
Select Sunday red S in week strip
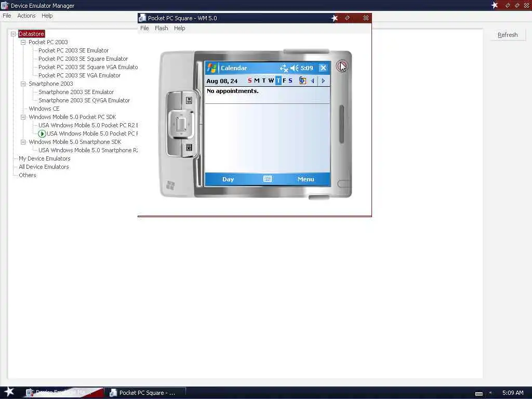tap(250, 81)
